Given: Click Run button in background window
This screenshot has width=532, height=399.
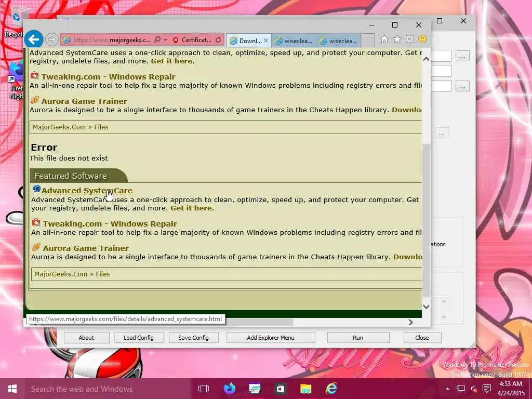Looking at the screenshot, I should (x=358, y=338).
